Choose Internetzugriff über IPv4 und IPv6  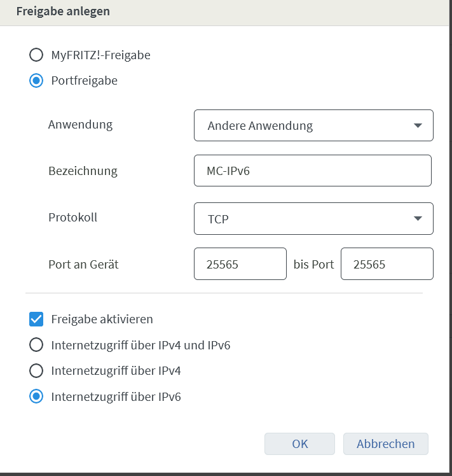(x=36, y=345)
